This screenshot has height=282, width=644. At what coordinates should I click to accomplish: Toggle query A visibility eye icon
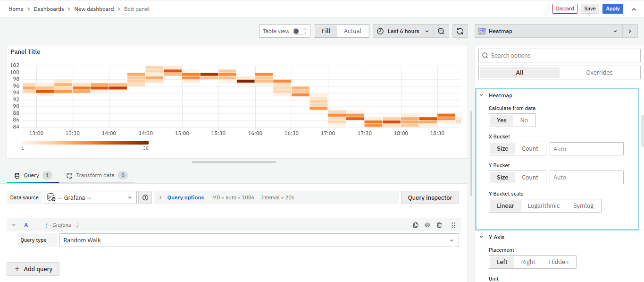pyautogui.click(x=427, y=225)
